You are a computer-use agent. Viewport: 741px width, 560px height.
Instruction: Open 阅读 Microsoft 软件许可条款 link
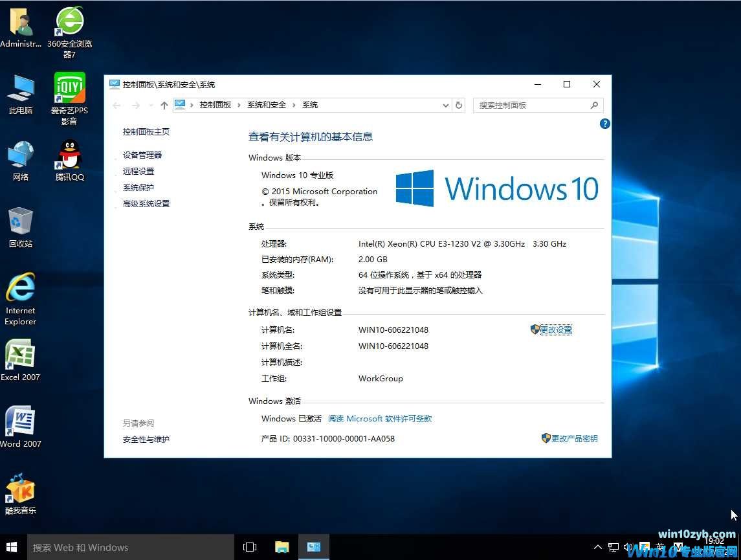coord(380,418)
